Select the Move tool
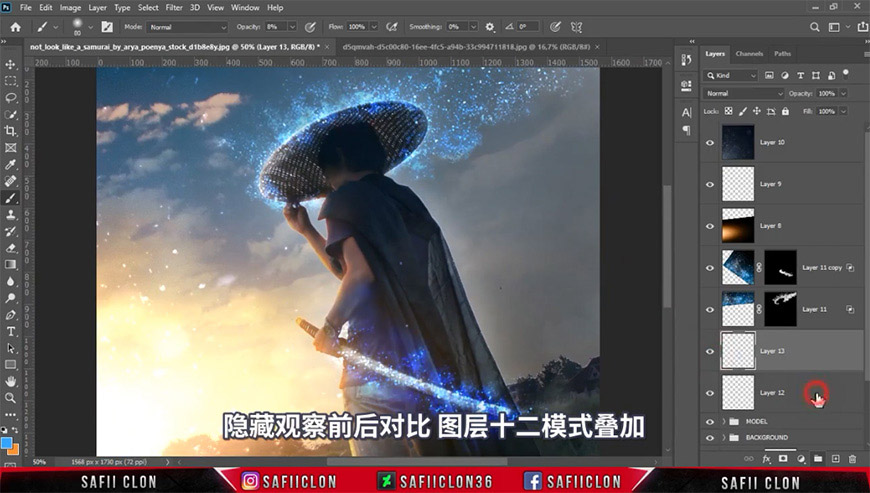The height and width of the screenshot is (493, 870). (x=10, y=64)
